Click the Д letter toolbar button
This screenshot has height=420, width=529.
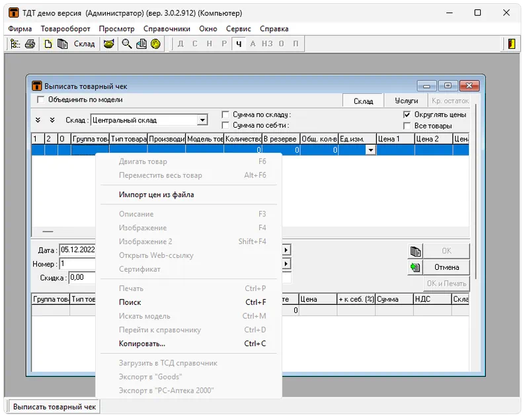[181, 44]
